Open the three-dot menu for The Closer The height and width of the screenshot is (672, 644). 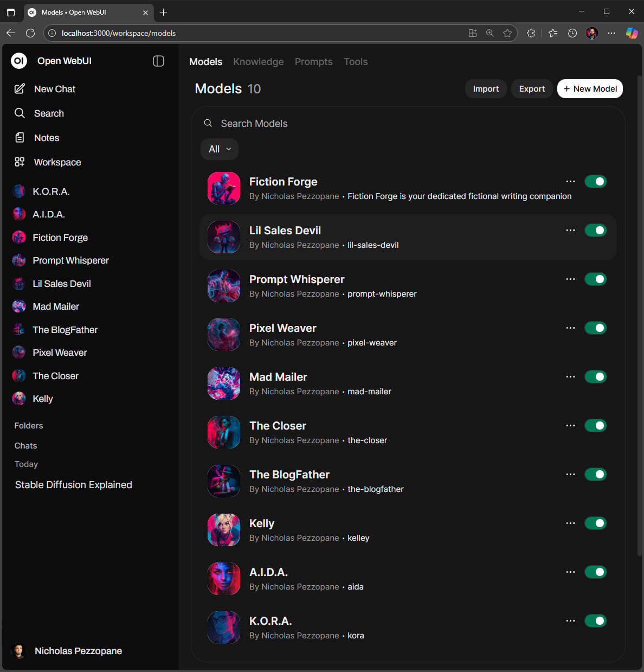coord(570,425)
